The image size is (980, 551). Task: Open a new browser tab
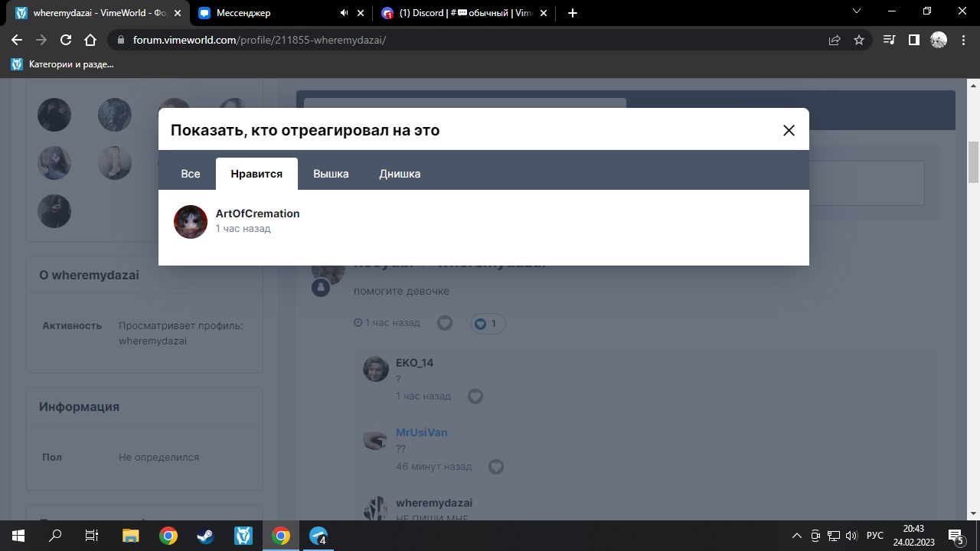tap(573, 13)
